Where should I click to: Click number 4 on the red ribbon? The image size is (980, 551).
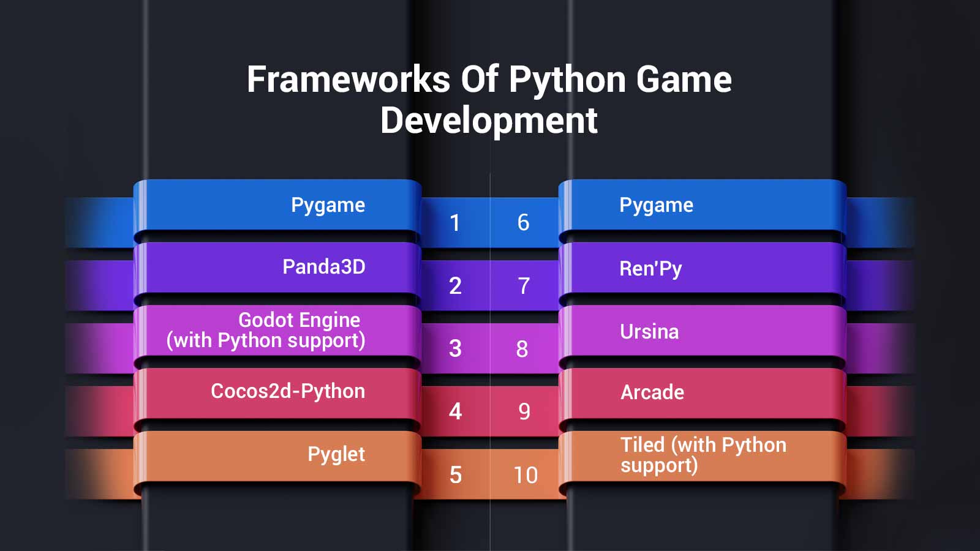coord(455,411)
